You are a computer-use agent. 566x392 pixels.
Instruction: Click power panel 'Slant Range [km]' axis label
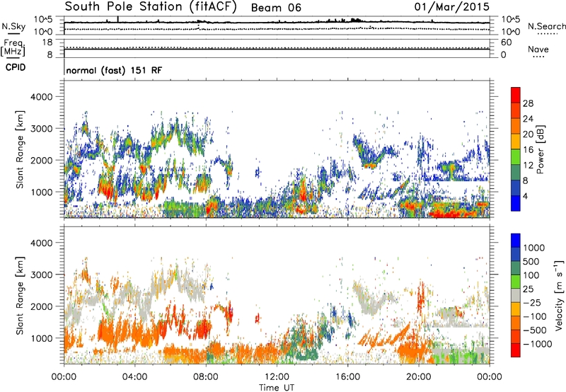click(x=20, y=149)
